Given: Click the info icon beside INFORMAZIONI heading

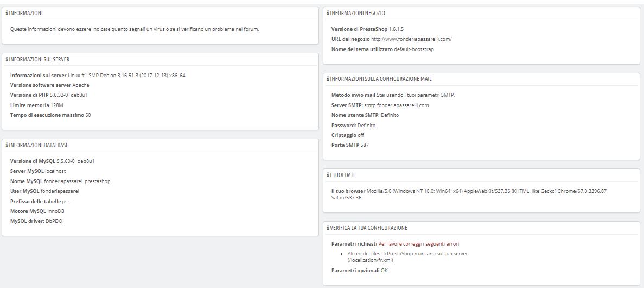Looking at the screenshot, I should click(7, 13).
